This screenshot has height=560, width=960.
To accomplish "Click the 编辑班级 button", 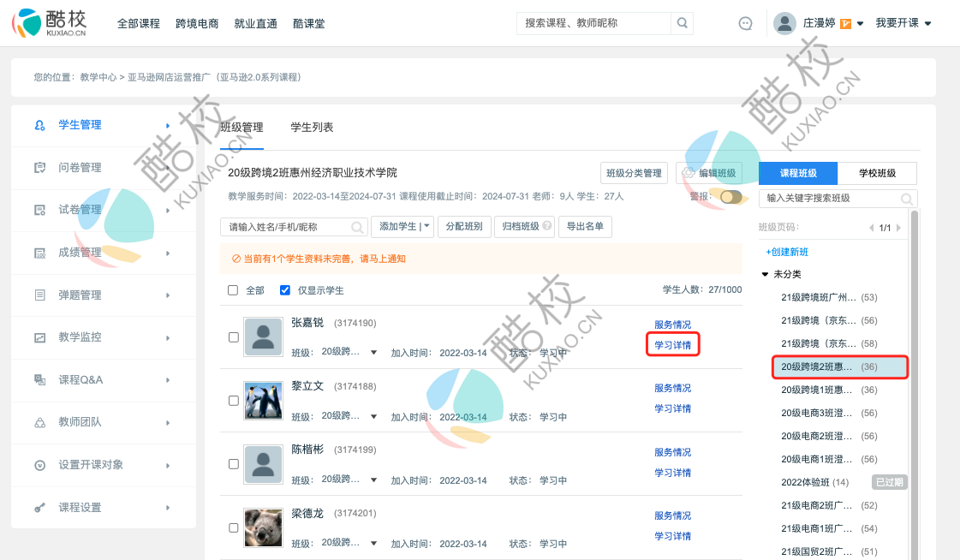I will (x=710, y=173).
